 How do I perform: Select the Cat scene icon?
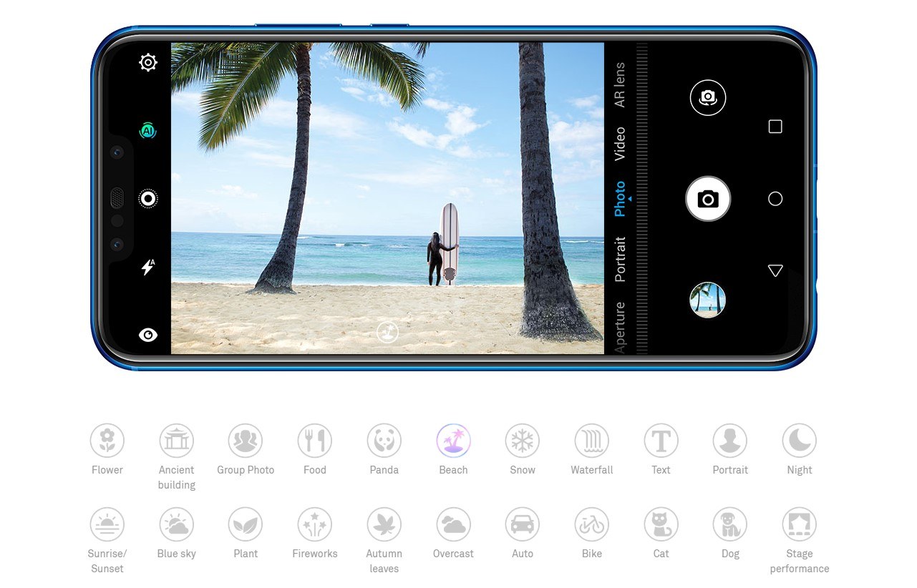661,524
